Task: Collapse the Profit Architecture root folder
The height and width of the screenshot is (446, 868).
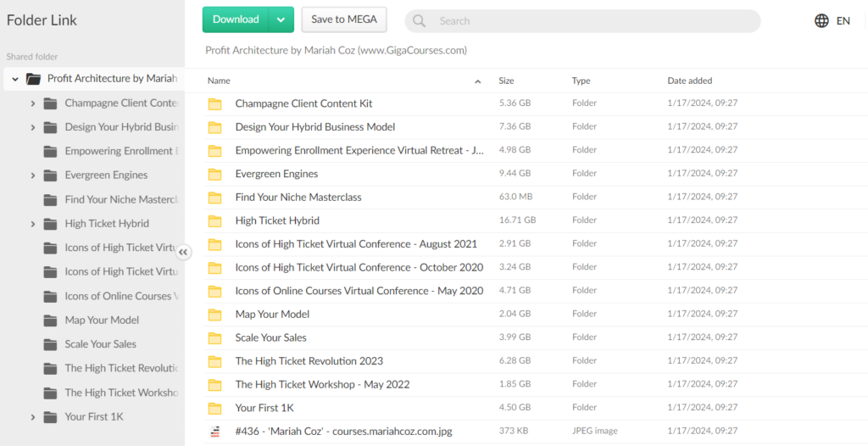Action: pos(15,79)
